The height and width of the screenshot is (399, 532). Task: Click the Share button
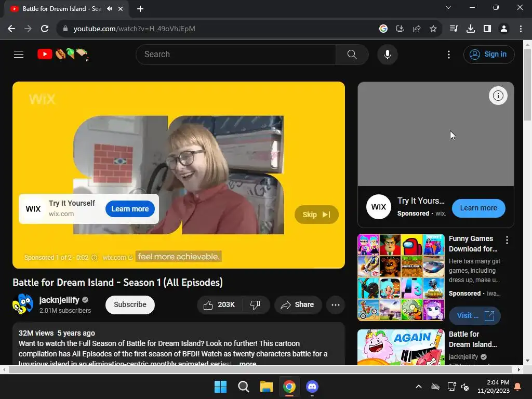298,304
